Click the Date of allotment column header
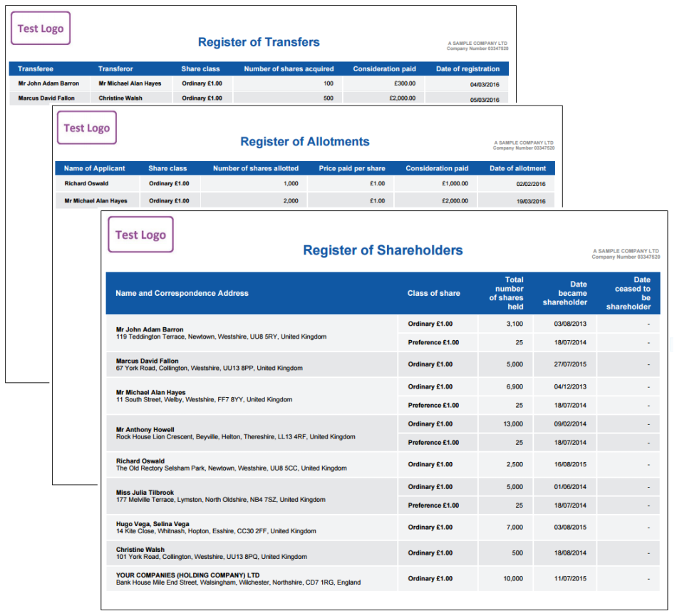Viewport: 677px width, 616px height. (517, 169)
